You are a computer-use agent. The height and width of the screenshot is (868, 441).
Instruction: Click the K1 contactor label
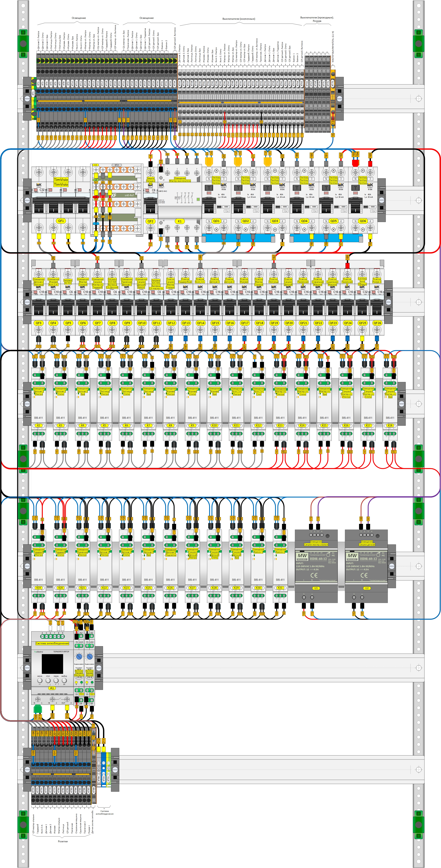point(180,221)
